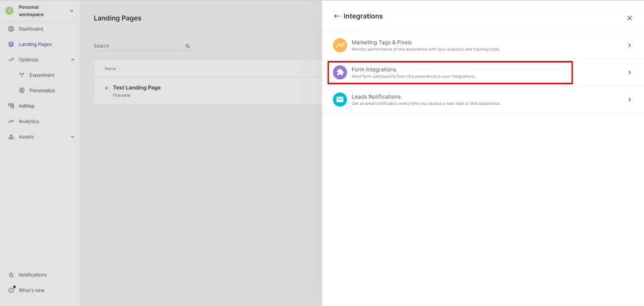Select Experiment under Optimize
This screenshot has height=306, width=644.
point(42,75)
